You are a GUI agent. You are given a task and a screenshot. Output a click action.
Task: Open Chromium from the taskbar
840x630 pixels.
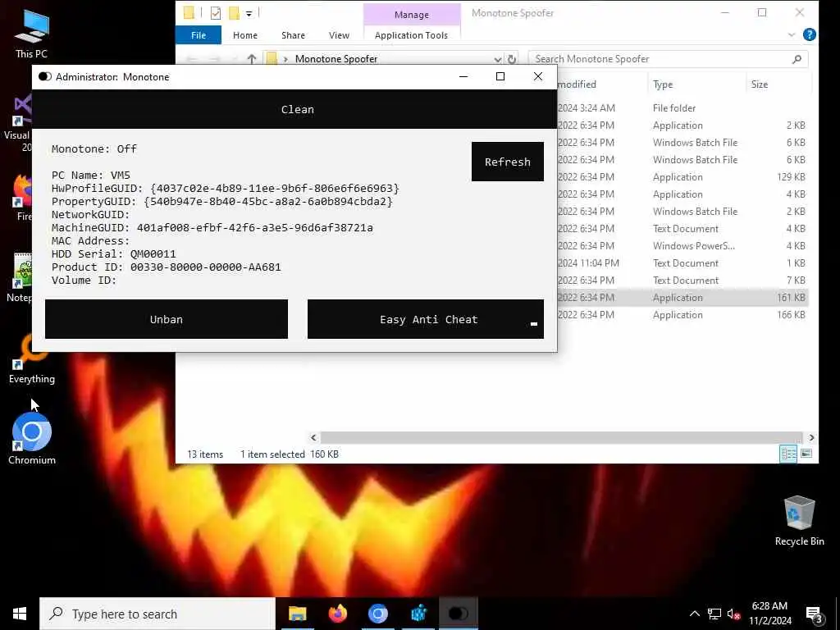tap(377, 614)
